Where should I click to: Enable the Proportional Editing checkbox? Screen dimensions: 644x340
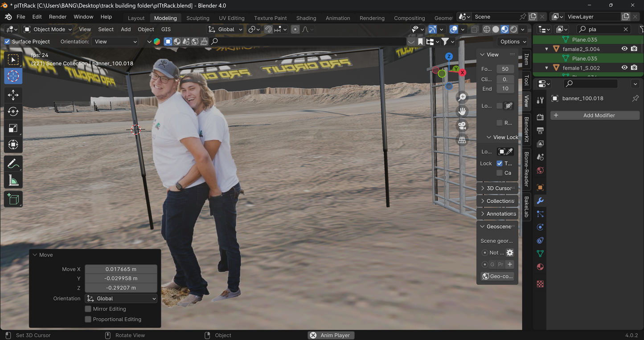click(88, 319)
